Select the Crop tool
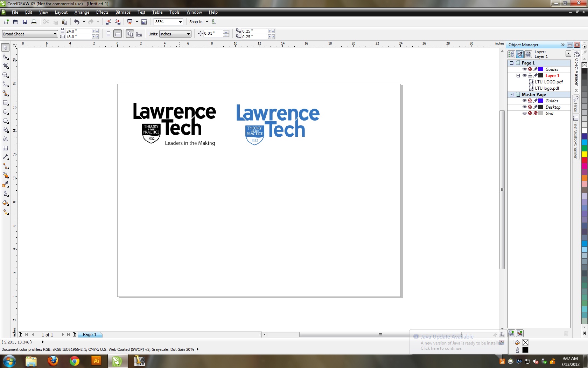 tap(5, 66)
